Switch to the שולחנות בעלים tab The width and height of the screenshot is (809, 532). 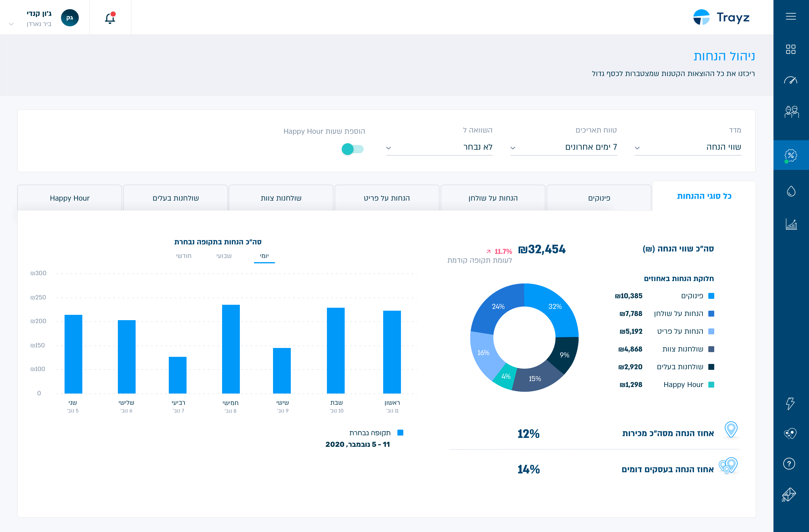[x=175, y=198]
